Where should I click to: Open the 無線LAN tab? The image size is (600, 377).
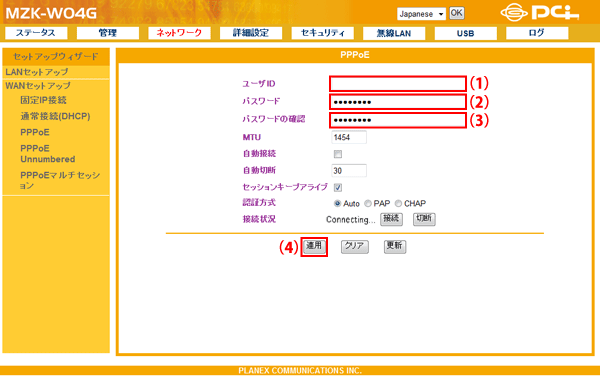click(x=394, y=33)
